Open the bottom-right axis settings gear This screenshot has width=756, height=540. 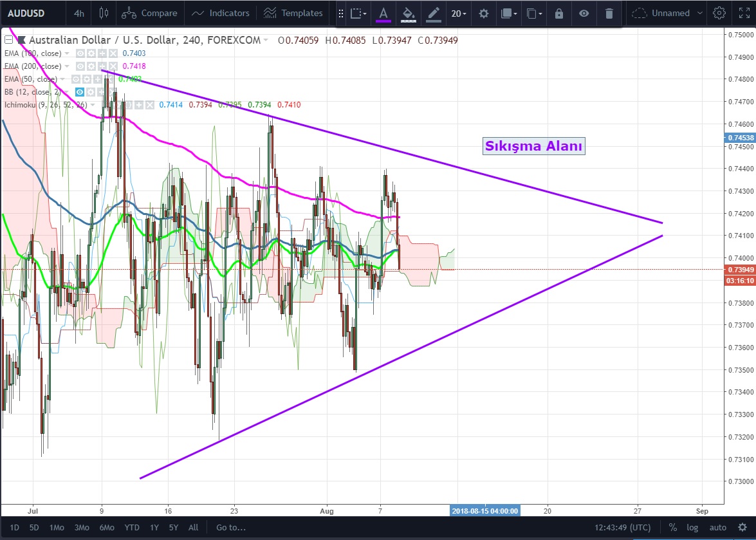tap(742, 527)
